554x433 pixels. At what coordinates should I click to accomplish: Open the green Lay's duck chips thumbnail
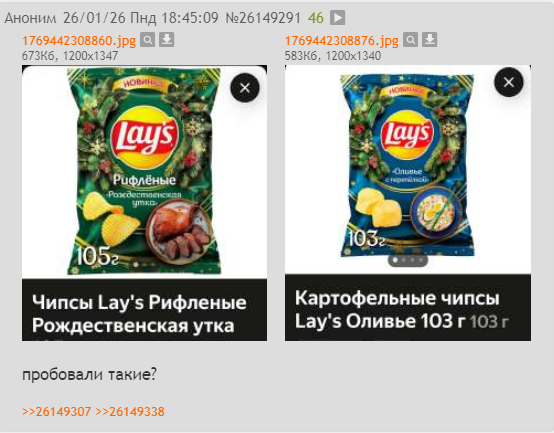pos(145,171)
